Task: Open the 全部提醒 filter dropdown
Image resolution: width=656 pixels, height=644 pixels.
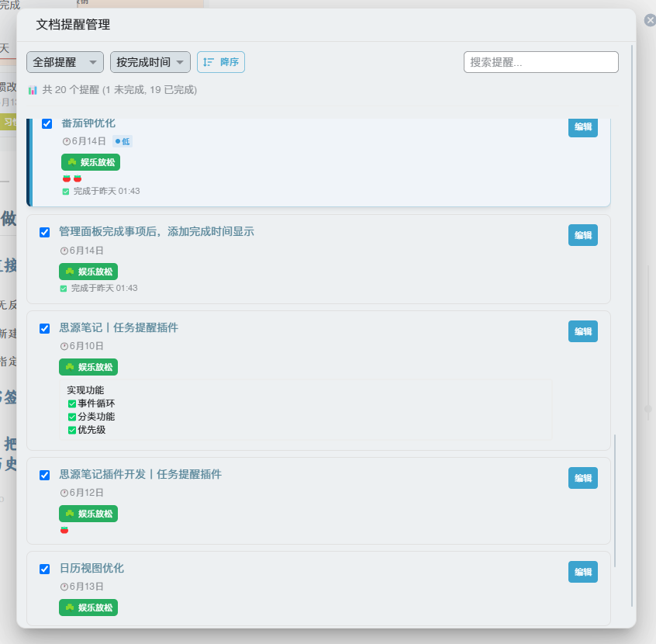Action: pyautogui.click(x=64, y=61)
